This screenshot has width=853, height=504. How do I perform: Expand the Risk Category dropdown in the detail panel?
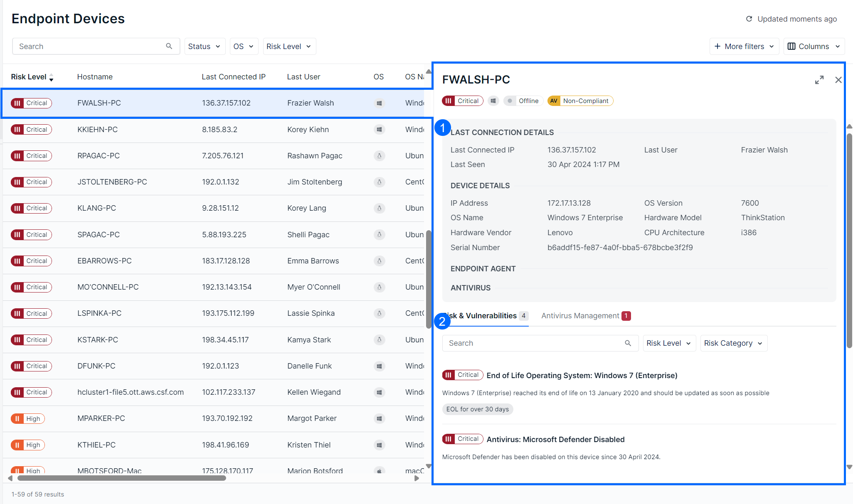733,343
